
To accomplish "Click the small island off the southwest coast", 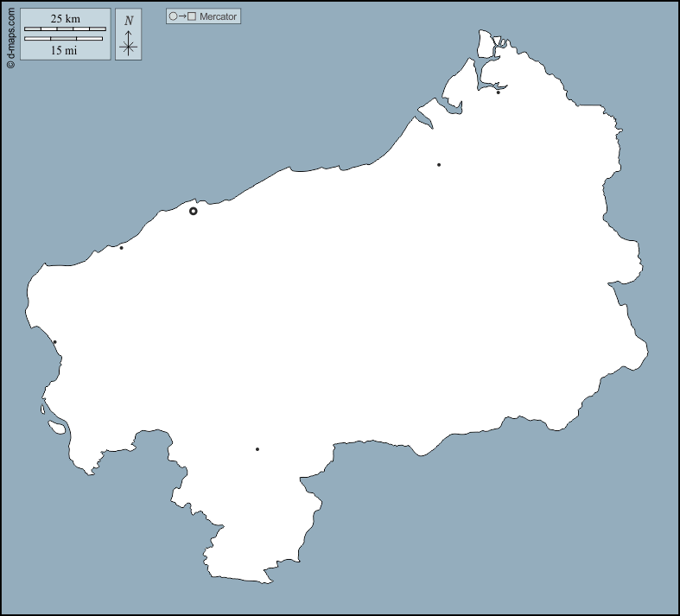I will (57, 427).
